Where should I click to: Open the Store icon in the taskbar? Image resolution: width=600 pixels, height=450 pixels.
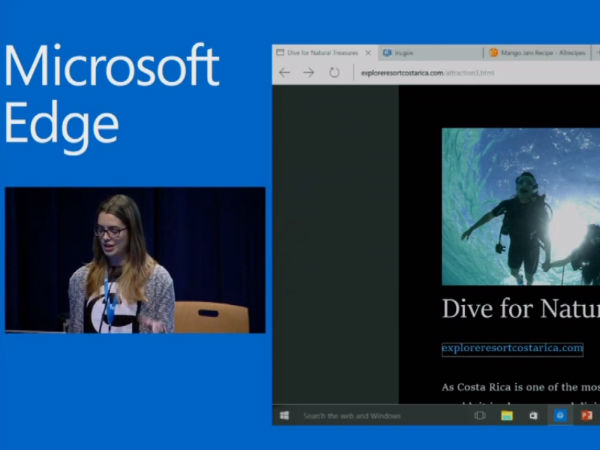(x=534, y=415)
